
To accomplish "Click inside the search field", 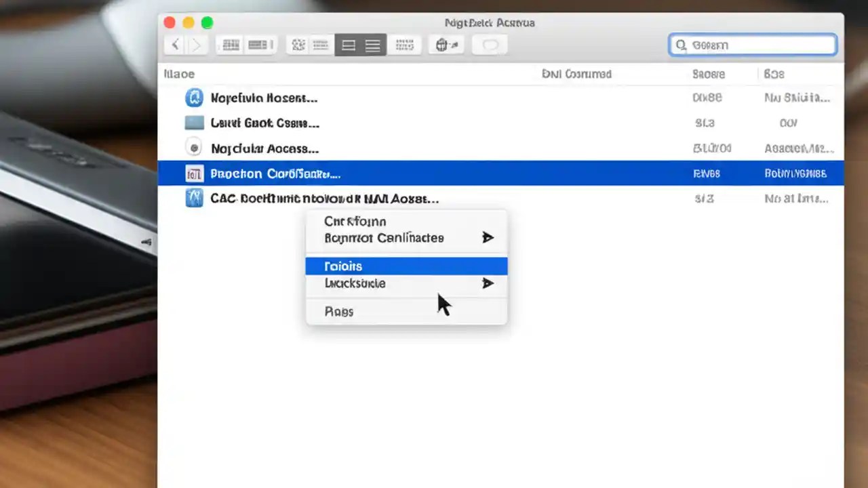I will (x=753, y=45).
